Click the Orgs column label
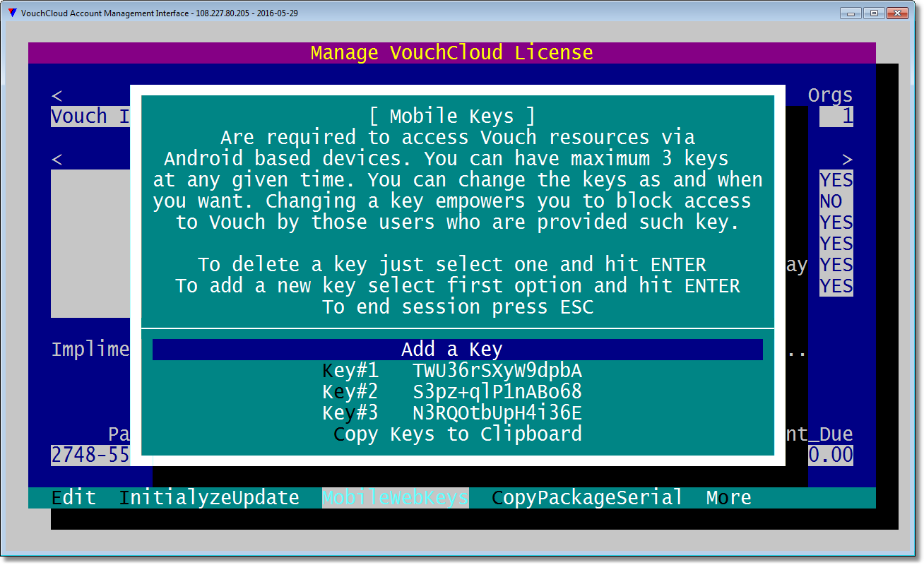Viewport: 924px width, 565px height. tap(831, 95)
